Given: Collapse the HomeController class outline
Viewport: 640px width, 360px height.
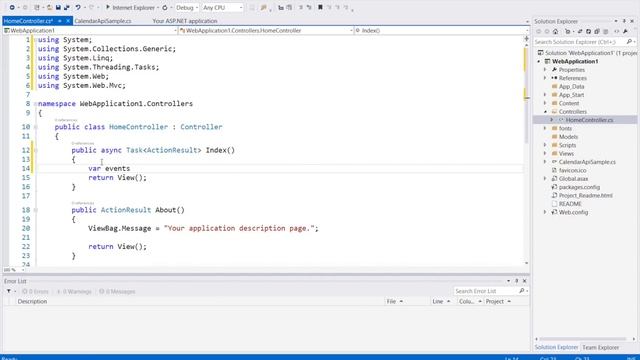Looking at the screenshot, I should [x=36, y=127].
